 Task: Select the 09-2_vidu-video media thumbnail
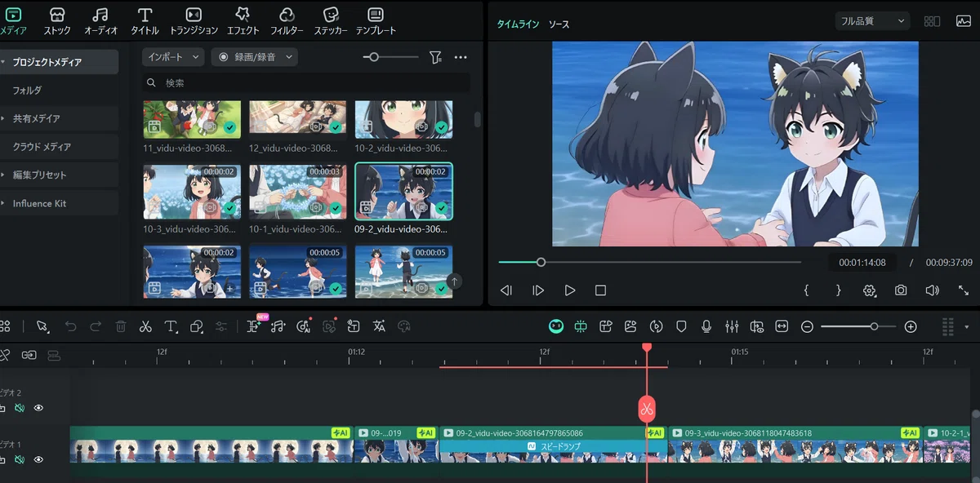click(x=403, y=192)
